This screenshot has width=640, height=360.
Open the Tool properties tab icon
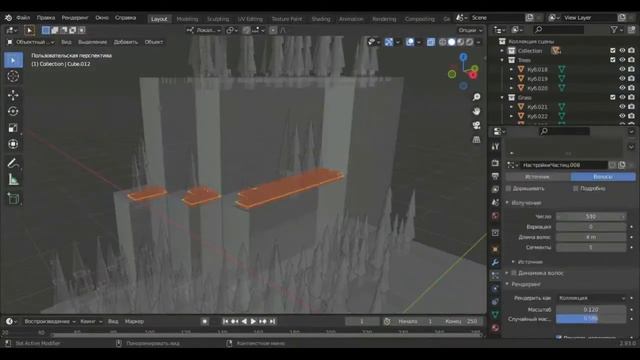click(495, 147)
